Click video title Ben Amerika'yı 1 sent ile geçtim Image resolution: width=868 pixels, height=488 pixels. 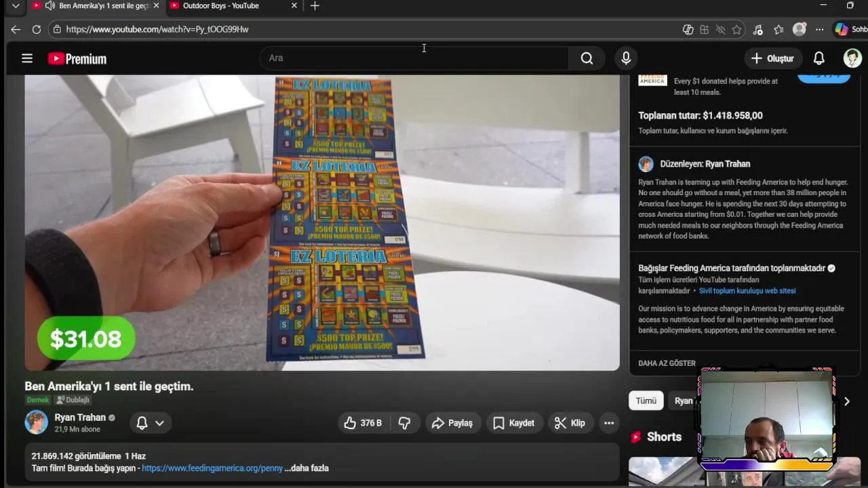(x=109, y=386)
